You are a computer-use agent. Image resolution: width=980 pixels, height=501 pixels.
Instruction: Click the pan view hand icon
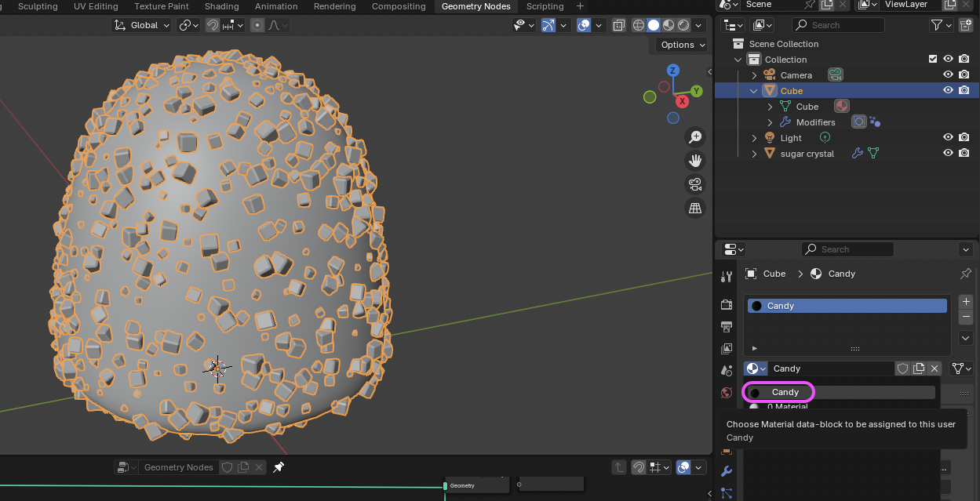click(x=695, y=161)
